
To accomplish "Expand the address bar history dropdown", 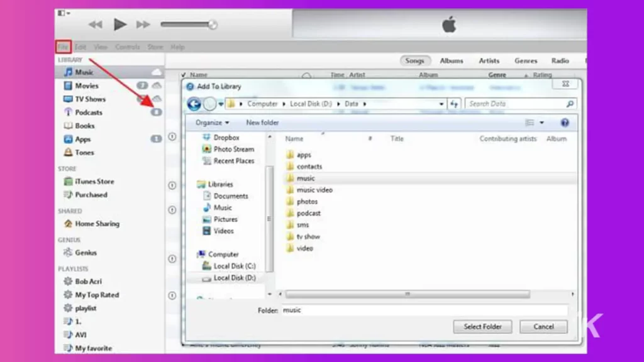I will 441,104.
